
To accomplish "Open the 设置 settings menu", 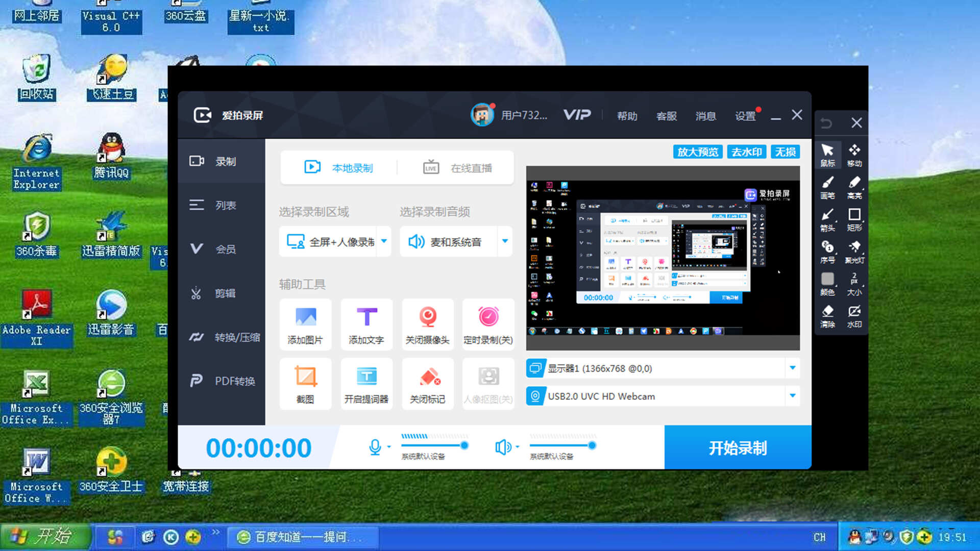I will (x=745, y=116).
